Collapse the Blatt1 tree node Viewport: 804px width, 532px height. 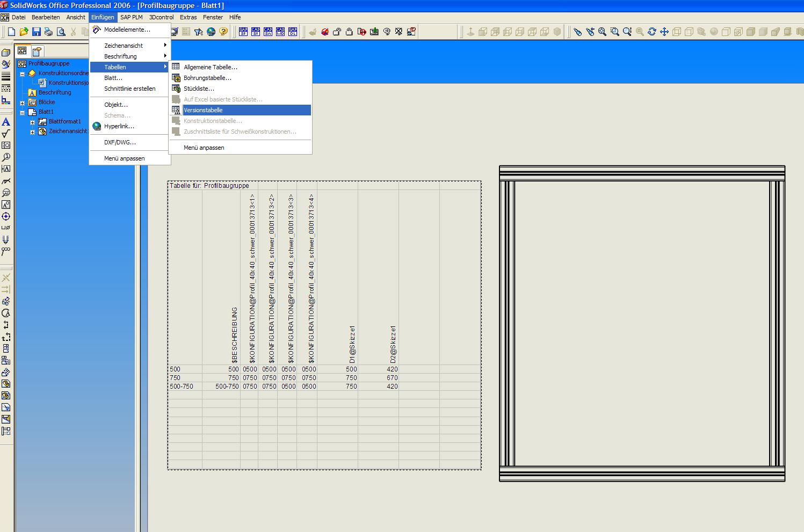(x=23, y=112)
